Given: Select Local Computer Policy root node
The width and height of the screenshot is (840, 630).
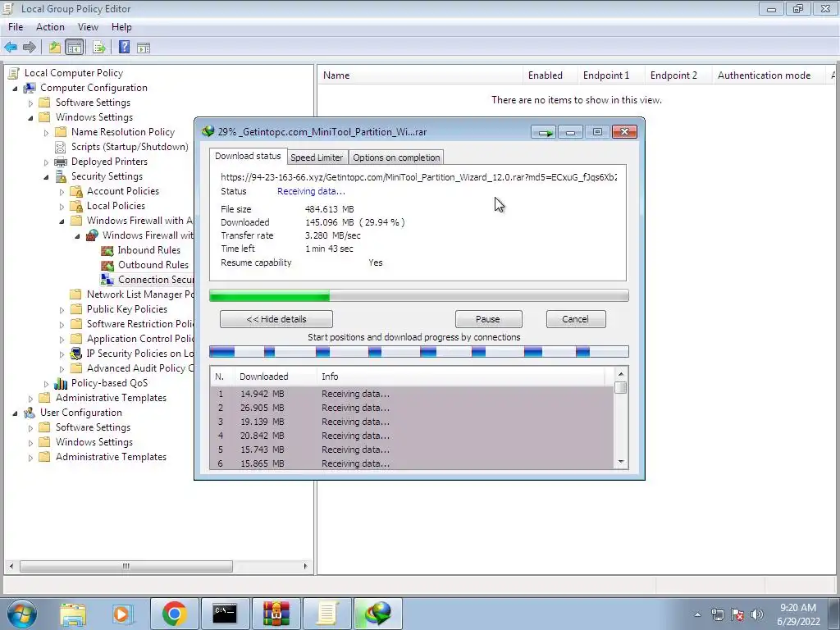Looking at the screenshot, I should (73, 73).
